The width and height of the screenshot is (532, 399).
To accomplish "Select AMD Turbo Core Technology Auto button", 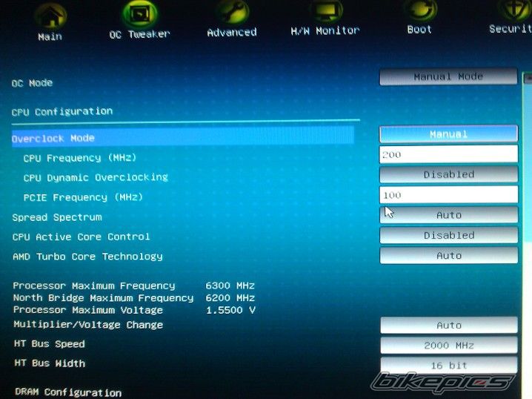I will click(448, 256).
